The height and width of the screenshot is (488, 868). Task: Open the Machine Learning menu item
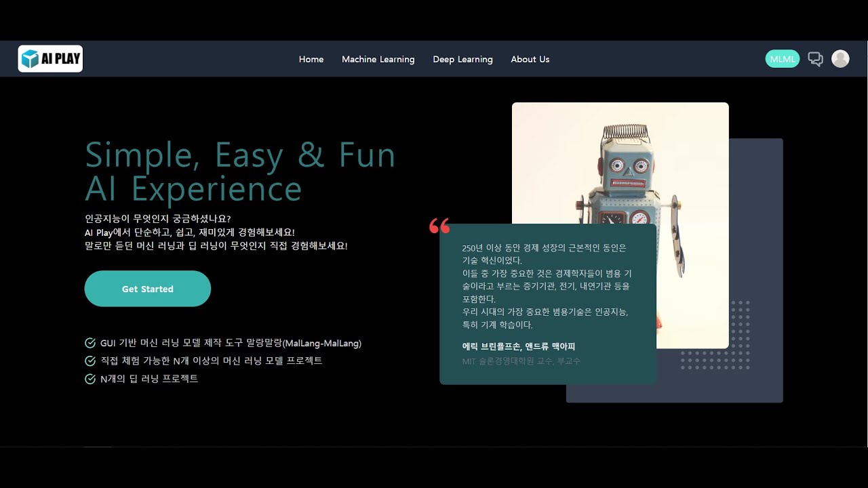[x=378, y=60]
